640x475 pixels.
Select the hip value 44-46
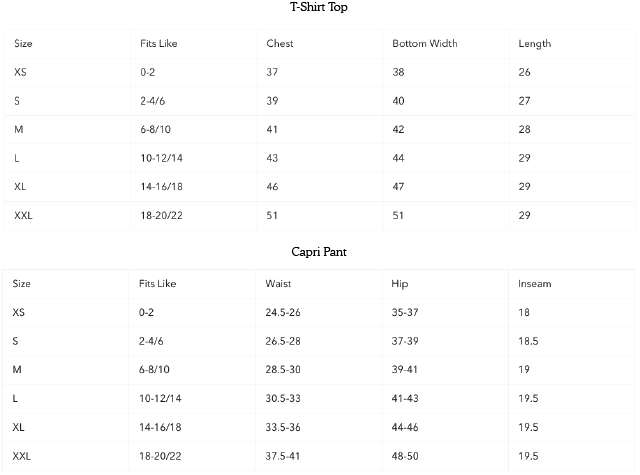coord(405,427)
